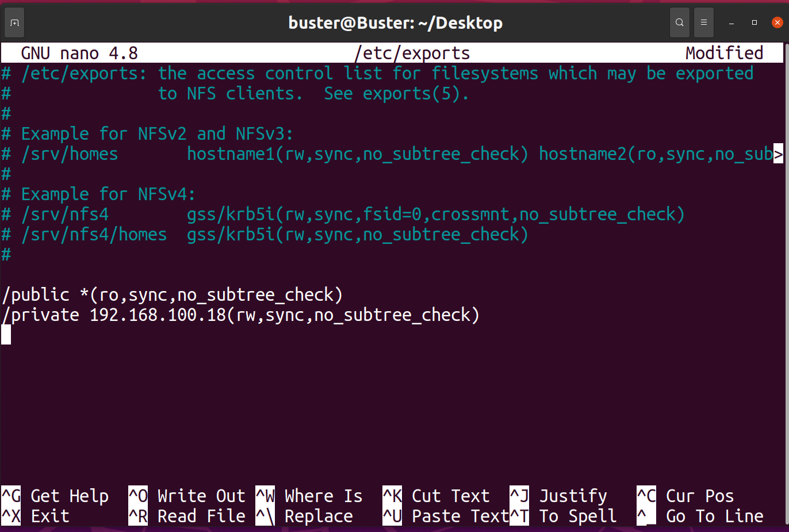This screenshot has width=789, height=532.
Task: Open the terminal hamburger menu
Action: 703,23
